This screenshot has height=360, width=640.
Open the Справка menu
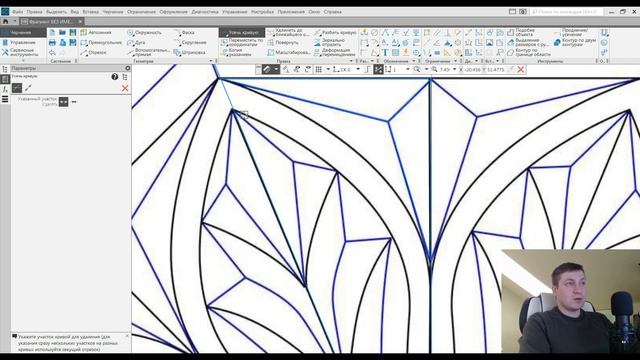[x=333, y=12]
